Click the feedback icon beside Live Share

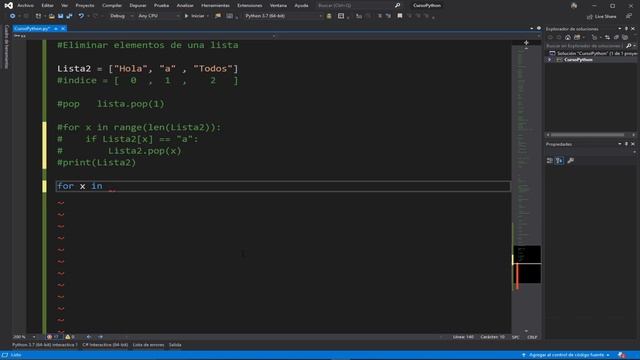click(x=629, y=16)
